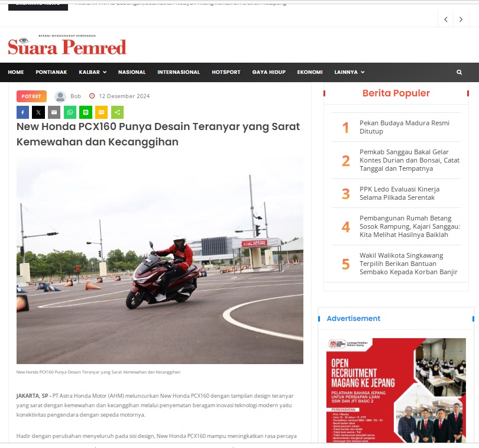This screenshot has height=448, width=479.
Task: Click the clock icon beside the date
Action: pyautogui.click(x=92, y=96)
